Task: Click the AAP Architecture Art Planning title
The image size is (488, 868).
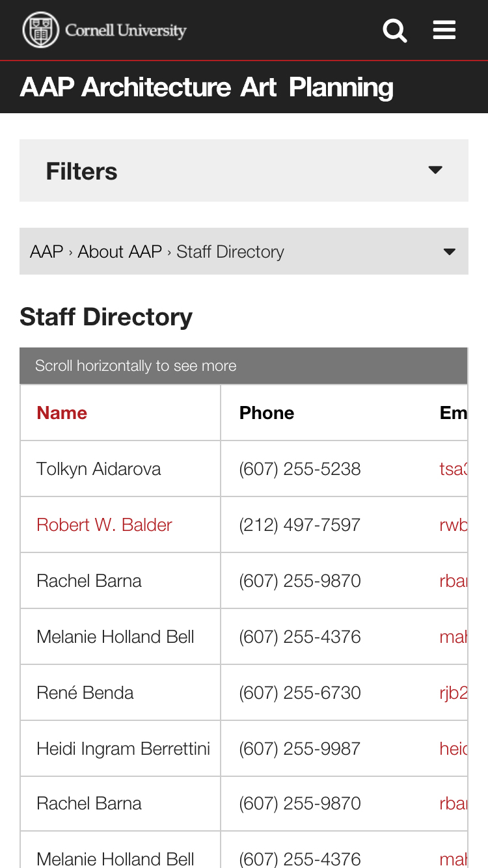Action: 207,87
